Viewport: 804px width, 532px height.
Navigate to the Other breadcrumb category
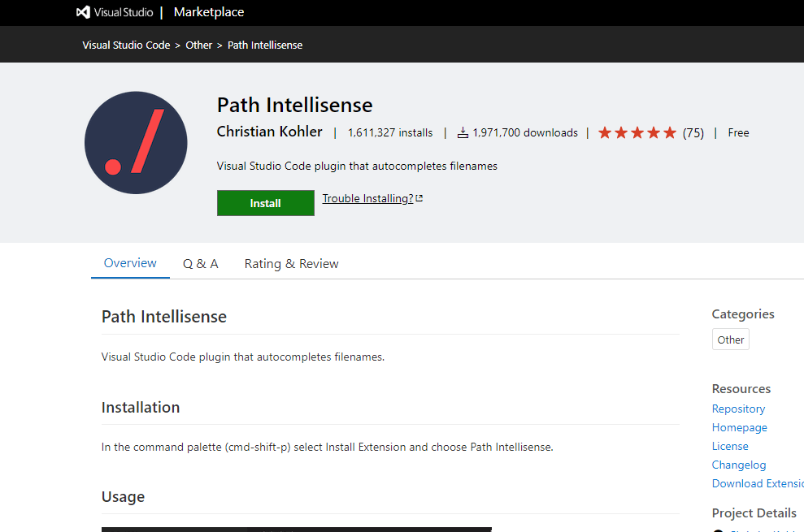[x=198, y=45]
